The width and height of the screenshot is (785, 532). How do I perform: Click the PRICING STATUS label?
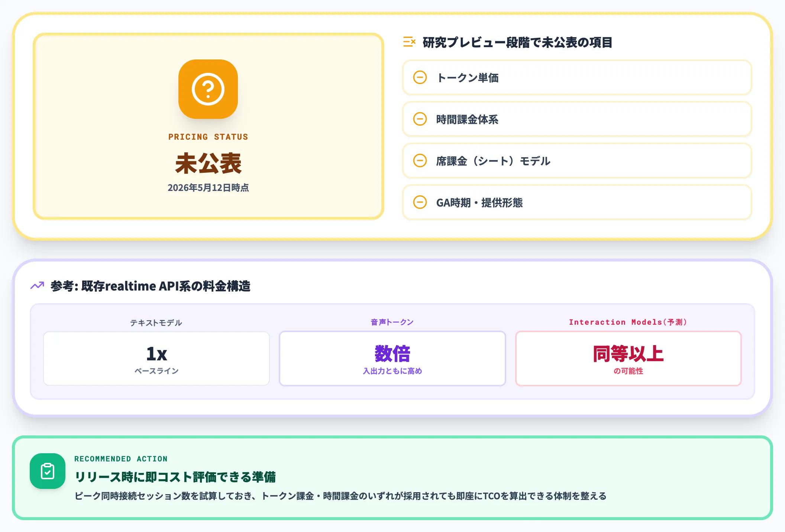pos(208,137)
